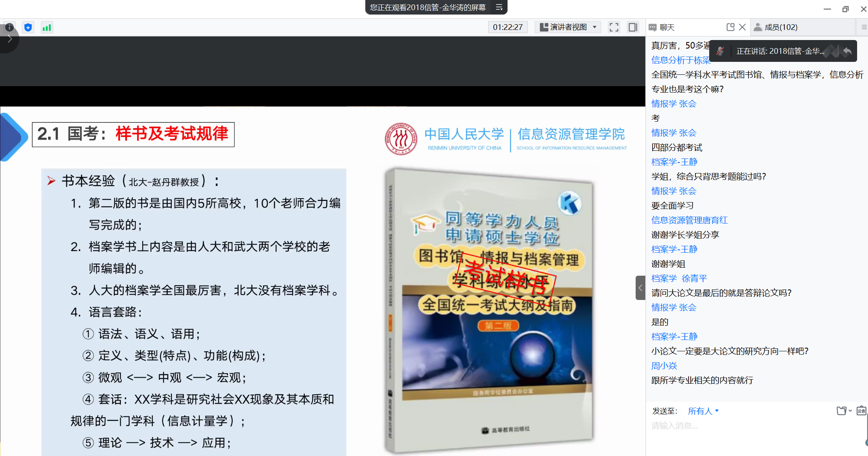Click sender name 周小焱
Image resolution: width=868 pixels, height=456 pixels.
pyautogui.click(x=664, y=366)
